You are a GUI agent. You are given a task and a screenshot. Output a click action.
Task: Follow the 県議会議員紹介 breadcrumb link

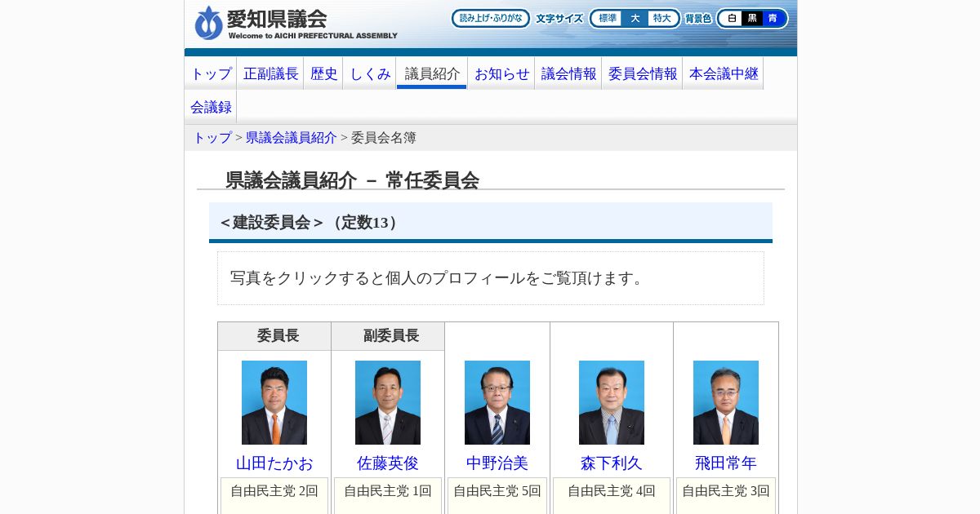(292, 138)
